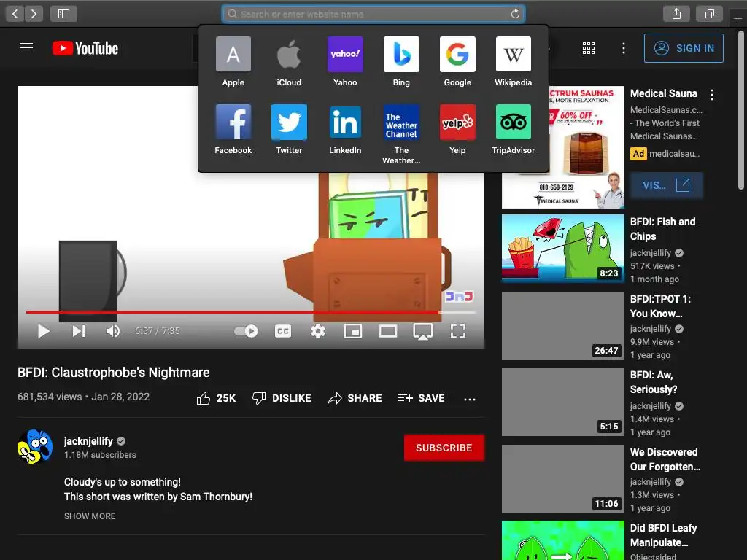Enable the miniplayer

353,331
